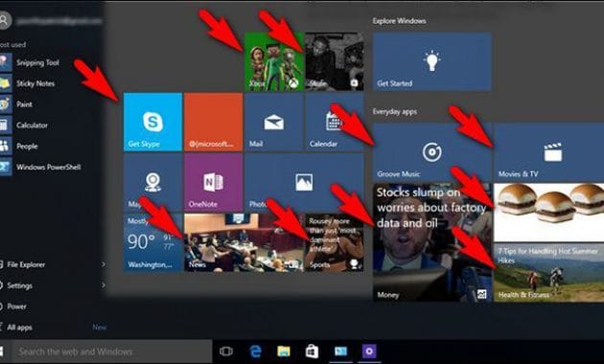Open the Photos tile
604x364 pixels.
click(x=304, y=182)
